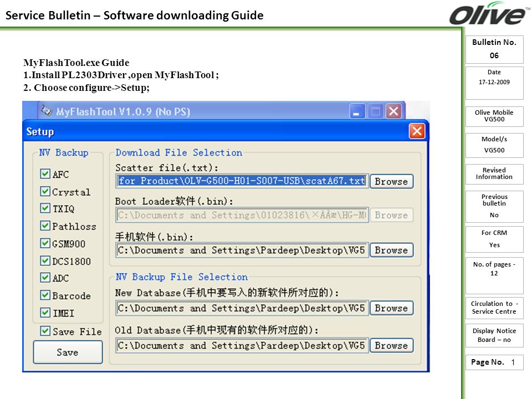The height and width of the screenshot is (399, 532).
Task: Click the Scatter file path field
Action: coord(242,181)
